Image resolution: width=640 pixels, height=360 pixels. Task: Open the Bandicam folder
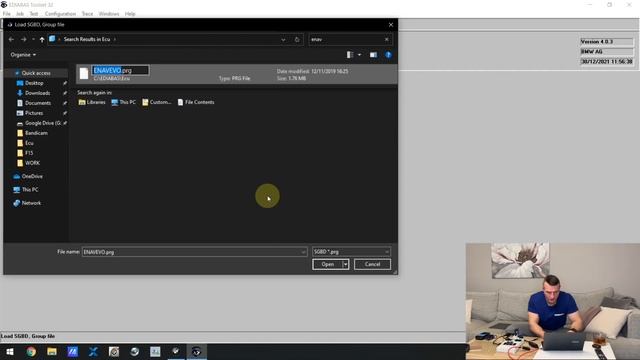point(36,133)
